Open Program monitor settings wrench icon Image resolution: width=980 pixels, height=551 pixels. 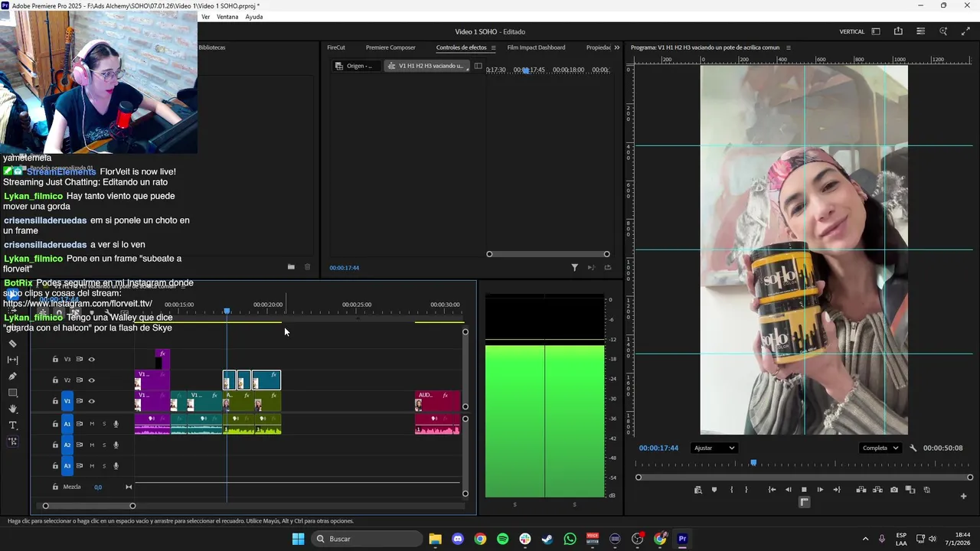click(913, 448)
